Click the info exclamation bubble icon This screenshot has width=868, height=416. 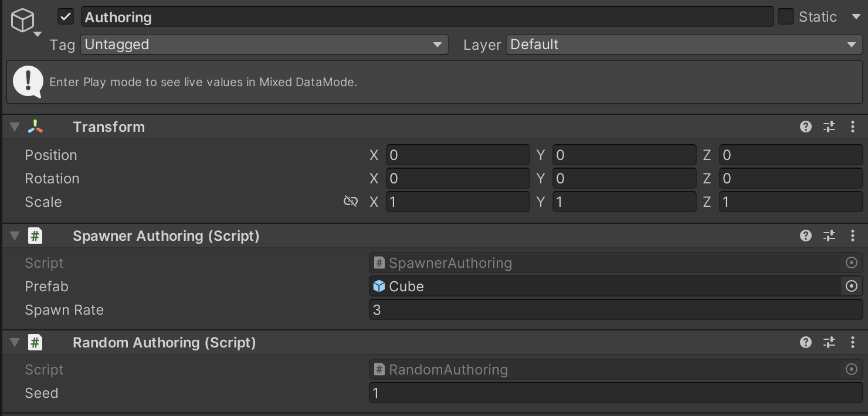point(28,81)
